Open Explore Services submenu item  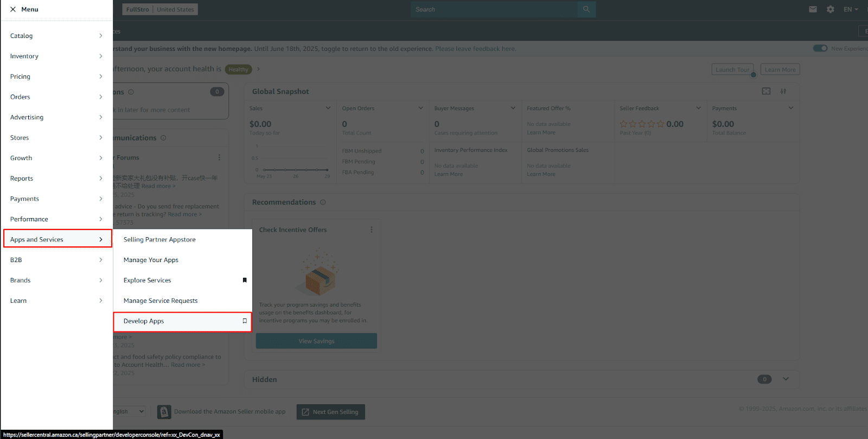click(x=182, y=280)
